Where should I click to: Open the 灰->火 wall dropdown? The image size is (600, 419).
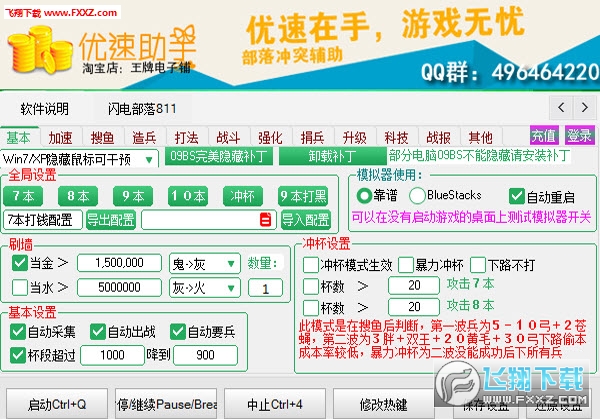[x=205, y=288]
